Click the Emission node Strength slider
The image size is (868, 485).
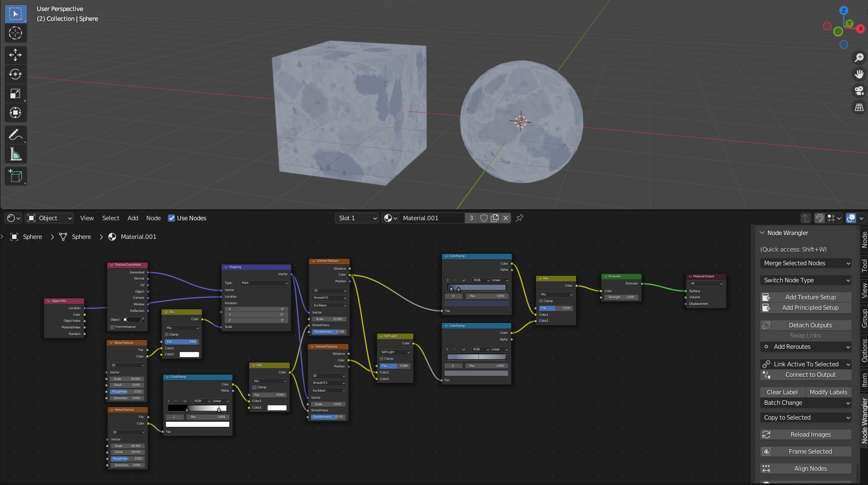[x=621, y=297]
